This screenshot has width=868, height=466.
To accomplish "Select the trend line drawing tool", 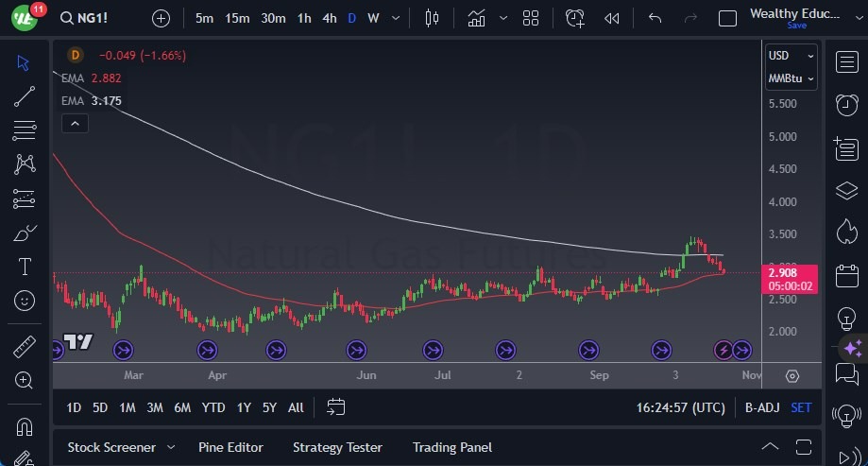I will [25, 96].
